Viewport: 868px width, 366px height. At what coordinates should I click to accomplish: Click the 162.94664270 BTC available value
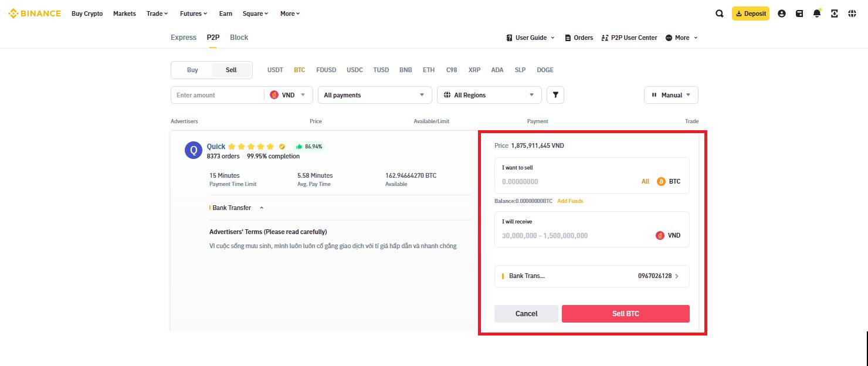click(411, 176)
